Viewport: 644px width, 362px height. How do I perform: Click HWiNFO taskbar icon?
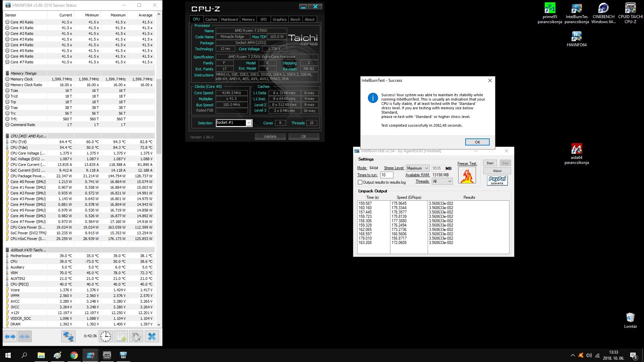click(x=123, y=355)
